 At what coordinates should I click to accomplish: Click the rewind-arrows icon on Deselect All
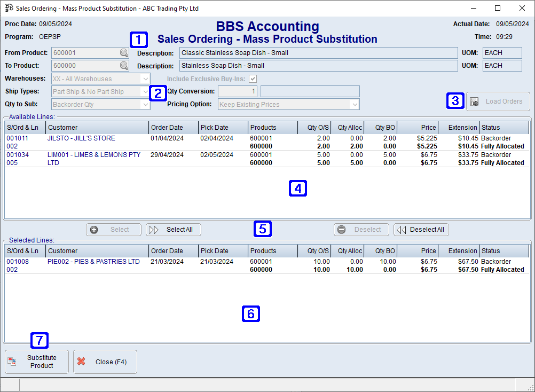coord(400,230)
